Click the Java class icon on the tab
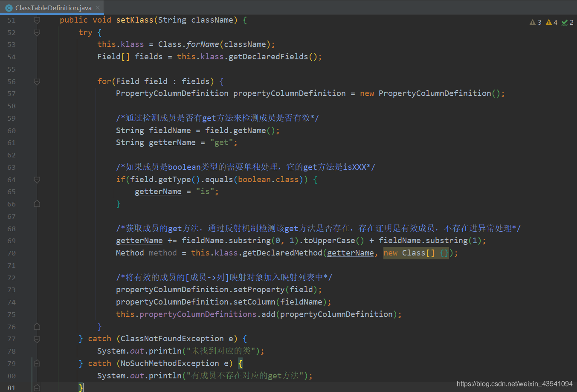577x392 pixels. [x=9, y=8]
